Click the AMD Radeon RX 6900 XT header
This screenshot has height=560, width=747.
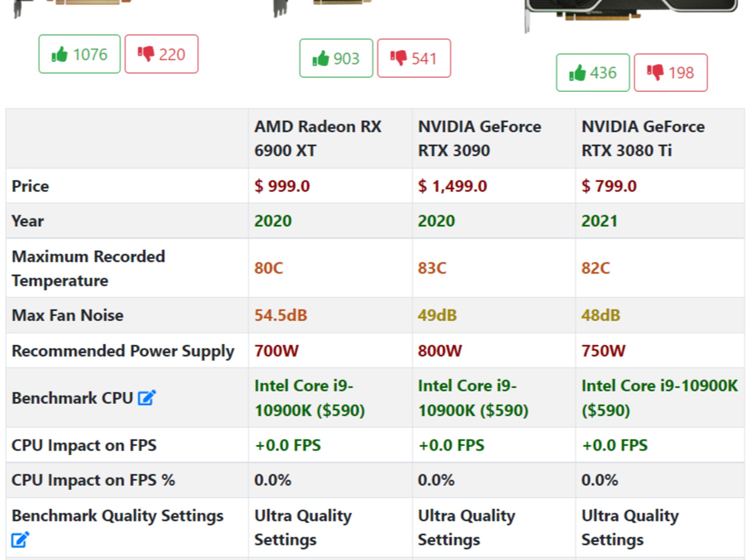317,139
